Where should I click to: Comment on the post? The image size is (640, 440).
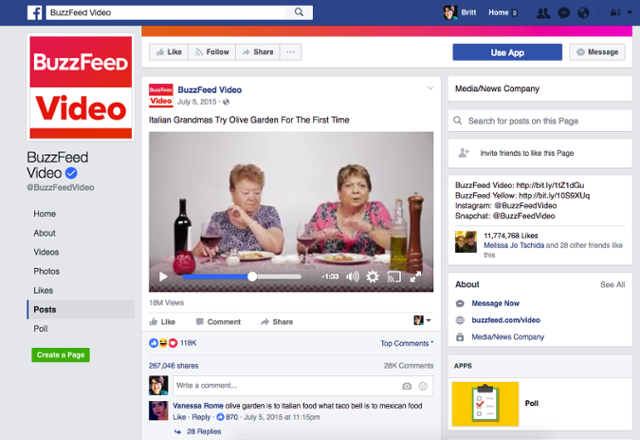tap(218, 322)
